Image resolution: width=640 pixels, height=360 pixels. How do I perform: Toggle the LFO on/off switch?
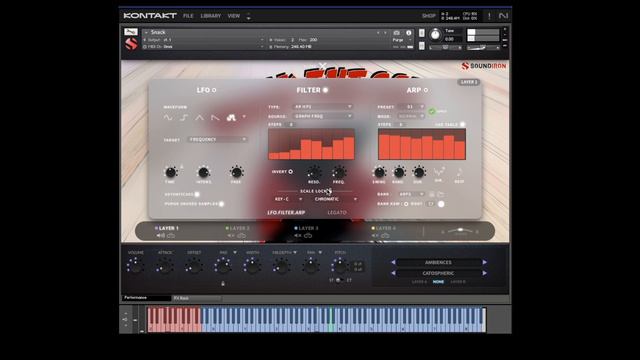(214, 90)
